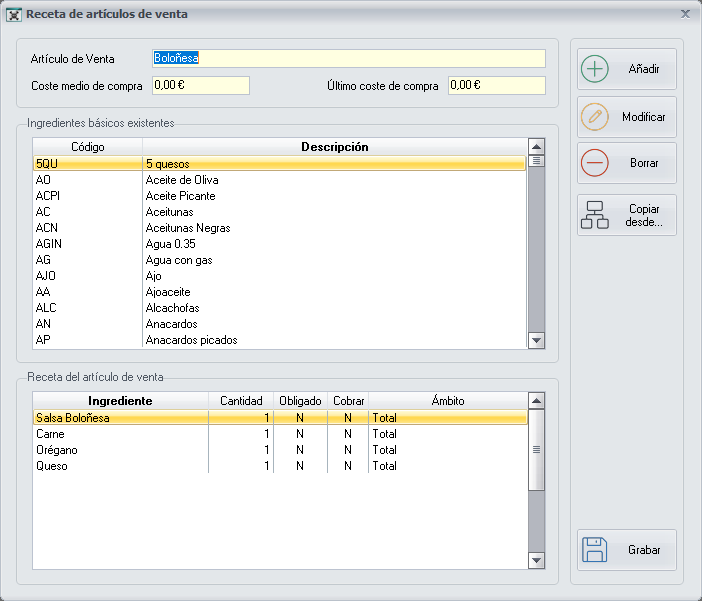702x601 pixels.
Task: Click the floppy disk Grabar icon
Action: pyautogui.click(x=595, y=550)
